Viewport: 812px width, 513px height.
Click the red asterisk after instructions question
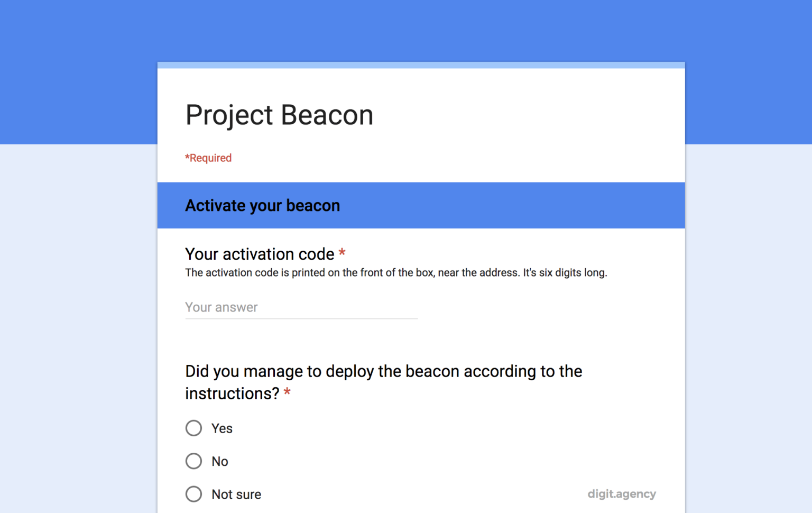tap(287, 393)
